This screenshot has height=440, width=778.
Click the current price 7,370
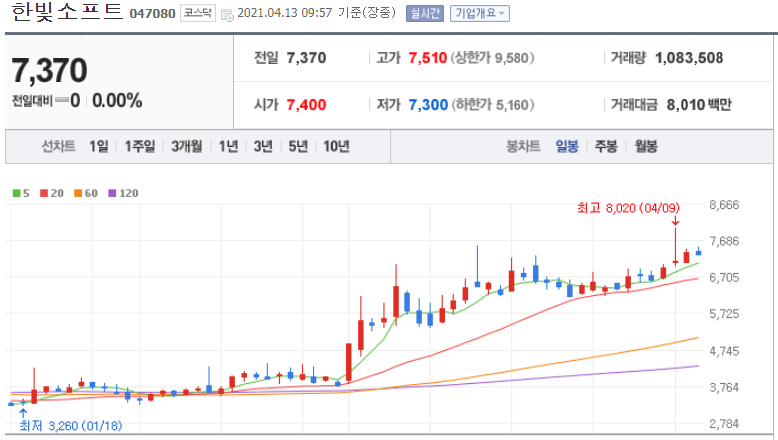pos(49,70)
